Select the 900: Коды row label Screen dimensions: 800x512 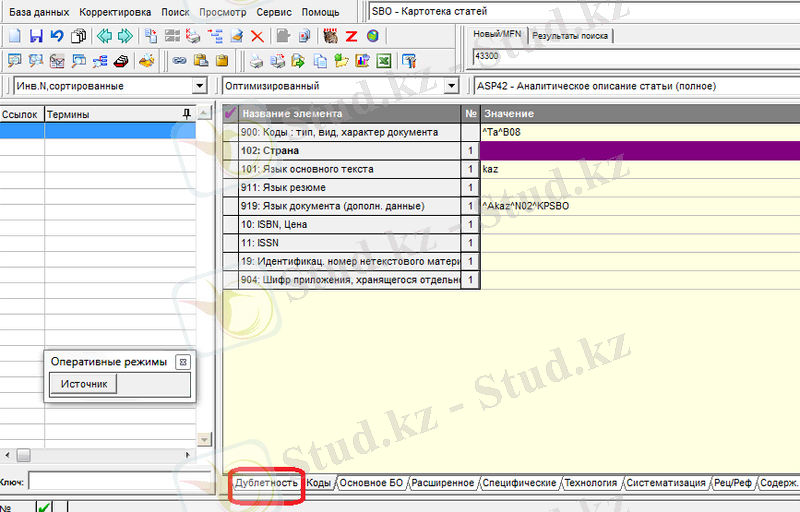click(349, 132)
